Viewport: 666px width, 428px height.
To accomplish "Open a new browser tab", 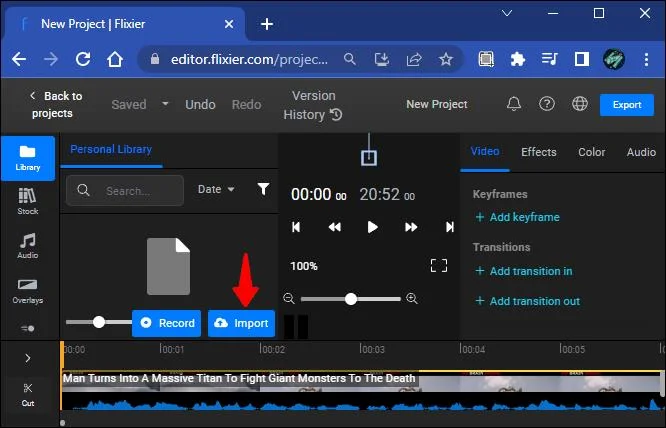I will coord(267,24).
